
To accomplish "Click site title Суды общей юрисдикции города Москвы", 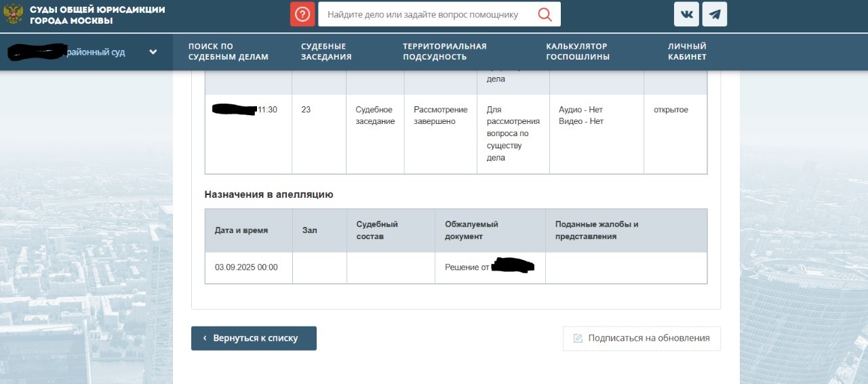I will (97, 15).
